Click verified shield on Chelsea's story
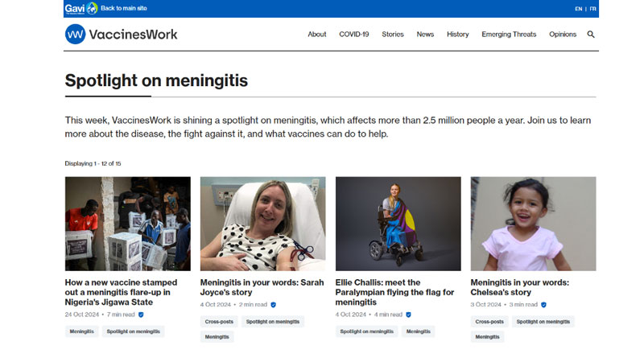 [x=543, y=305]
